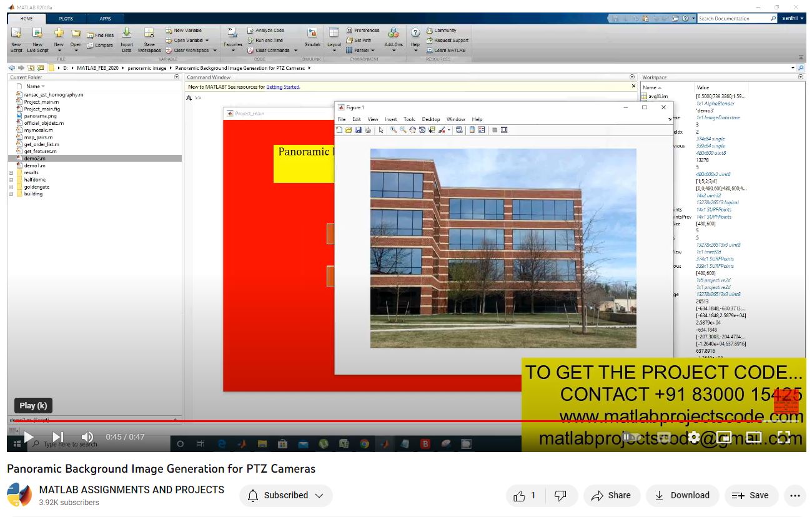Image resolution: width=812 pixels, height=517 pixels.
Task: Seek using the red video progress bar
Action: tap(406, 421)
